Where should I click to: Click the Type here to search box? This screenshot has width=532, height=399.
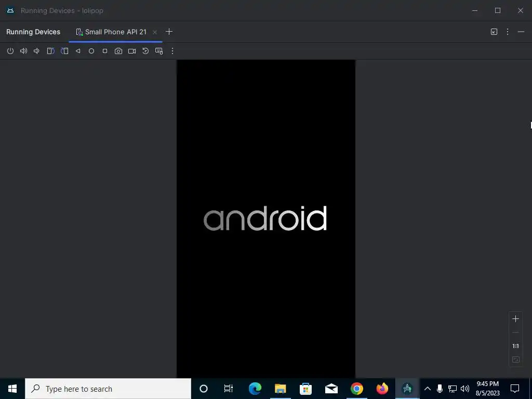coord(108,389)
